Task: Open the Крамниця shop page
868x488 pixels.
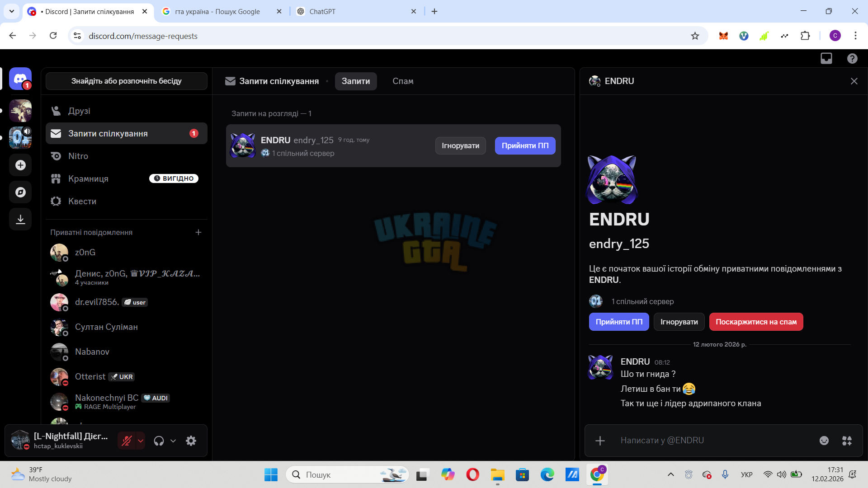Action: click(127, 178)
